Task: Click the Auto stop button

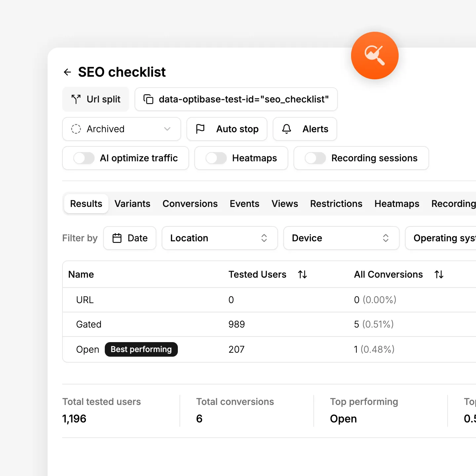Action: pos(227,129)
